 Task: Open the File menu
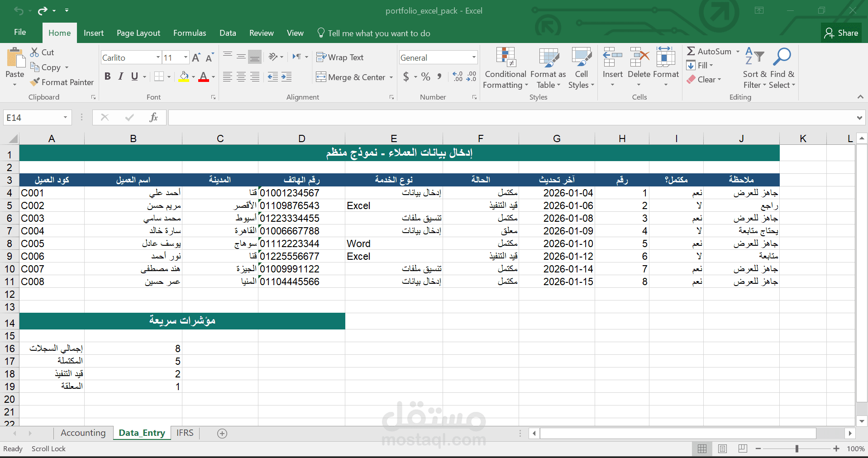tap(20, 32)
